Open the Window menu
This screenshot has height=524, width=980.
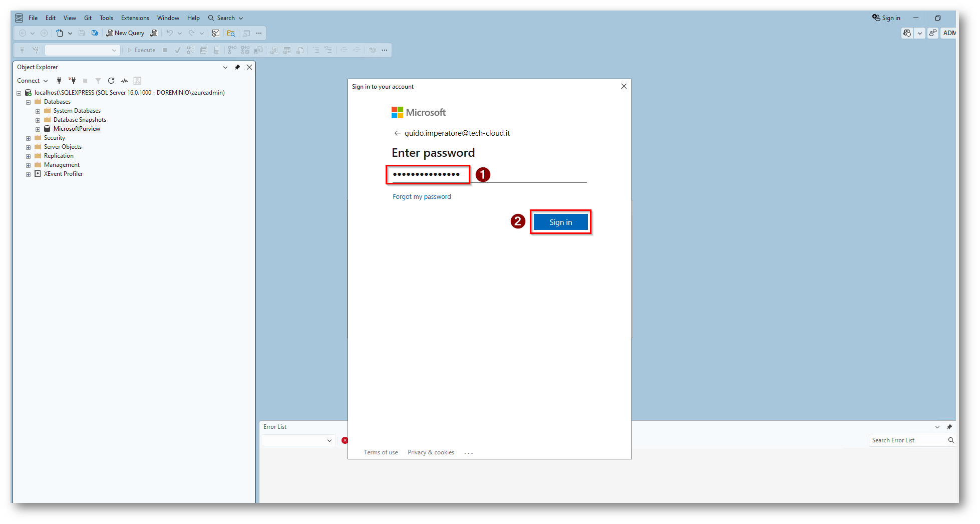pos(168,18)
